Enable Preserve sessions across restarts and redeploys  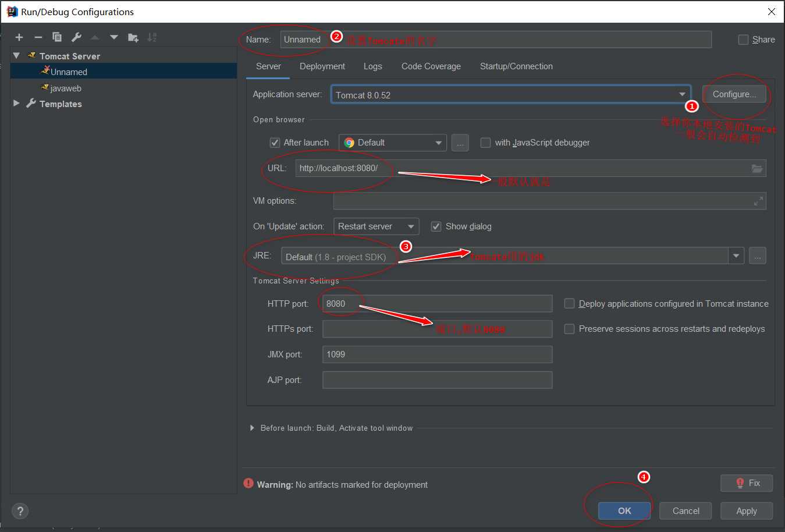pos(570,329)
